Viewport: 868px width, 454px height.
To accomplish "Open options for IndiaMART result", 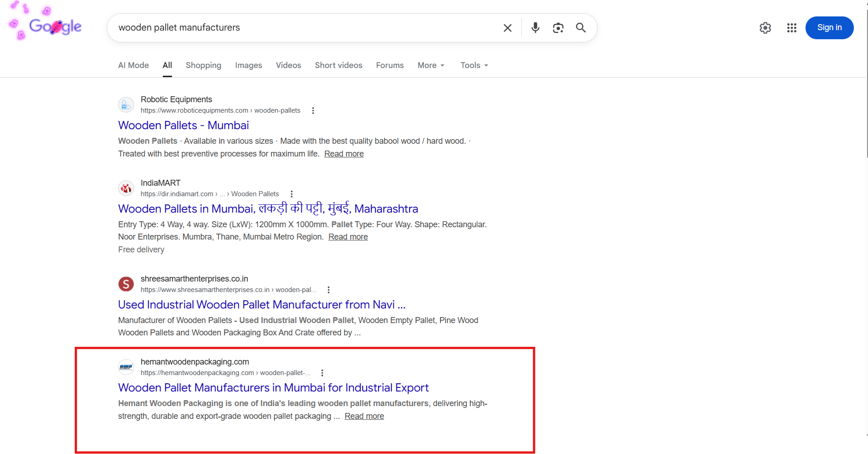I will click(291, 194).
